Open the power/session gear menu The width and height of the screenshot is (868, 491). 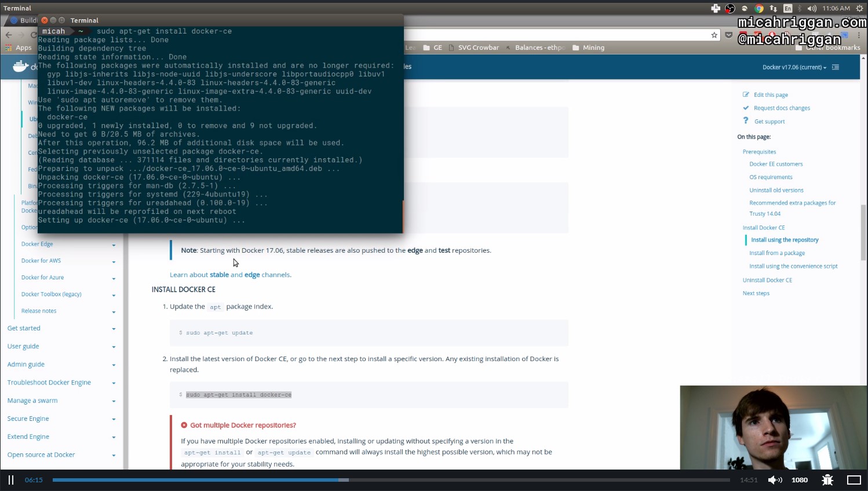click(859, 8)
